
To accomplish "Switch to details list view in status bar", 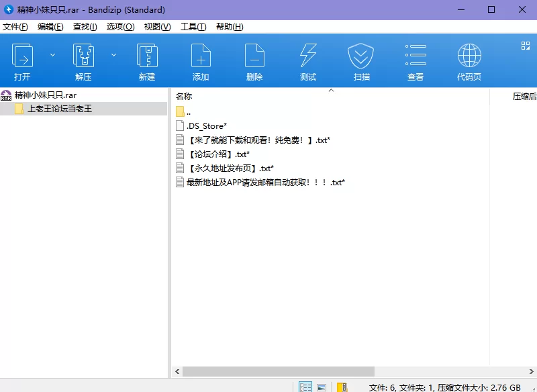I will point(305,387).
